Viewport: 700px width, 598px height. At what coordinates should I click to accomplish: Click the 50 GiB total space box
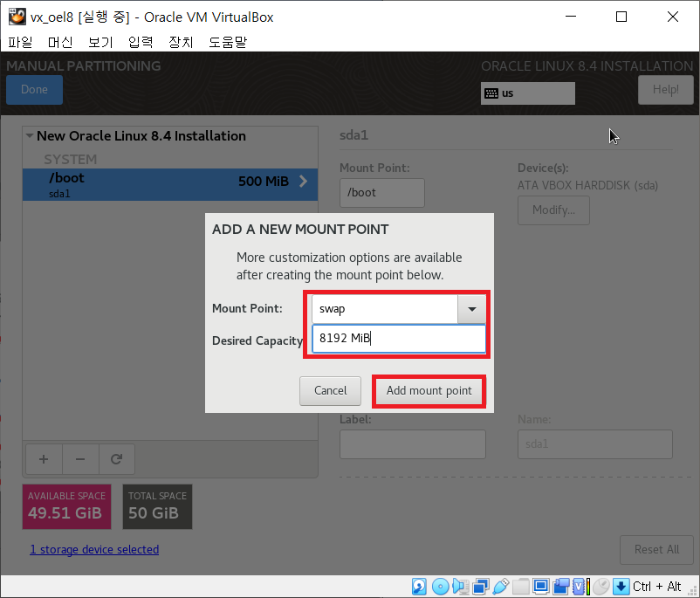pyautogui.click(x=158, y=507)
